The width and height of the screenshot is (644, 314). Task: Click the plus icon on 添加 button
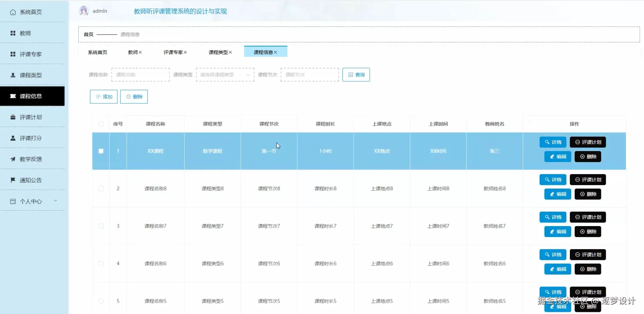point(98,97)
